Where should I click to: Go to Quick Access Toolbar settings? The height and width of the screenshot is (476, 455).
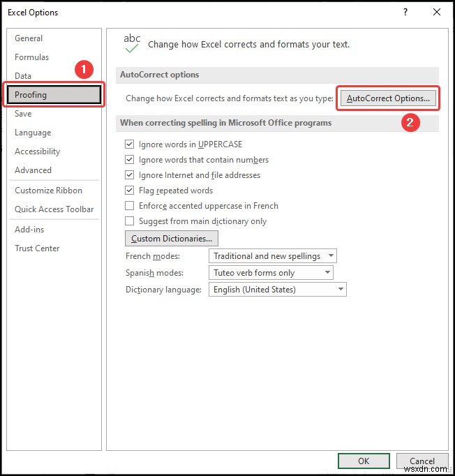pos(54,209)
